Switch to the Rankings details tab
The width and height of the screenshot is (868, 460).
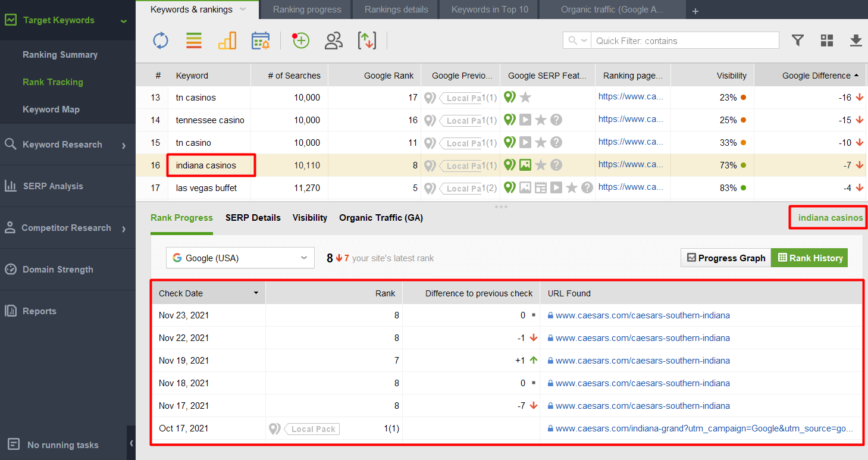tap(396, 10)
